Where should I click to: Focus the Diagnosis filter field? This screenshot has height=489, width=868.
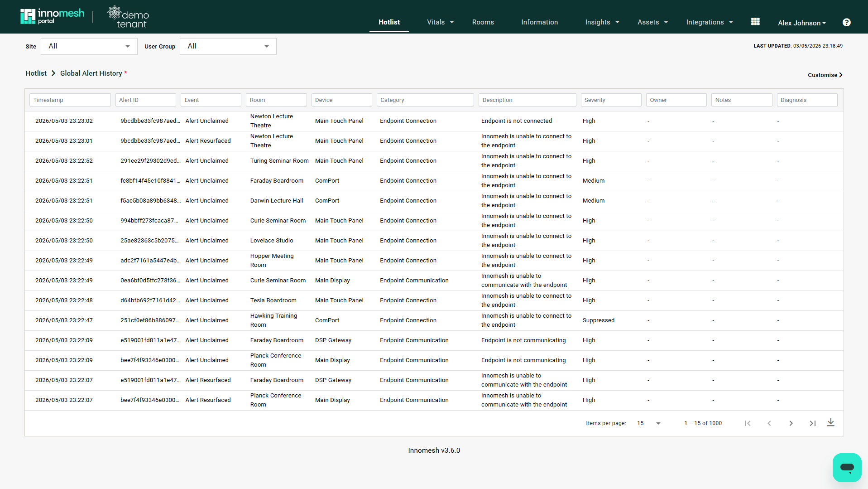807,100
